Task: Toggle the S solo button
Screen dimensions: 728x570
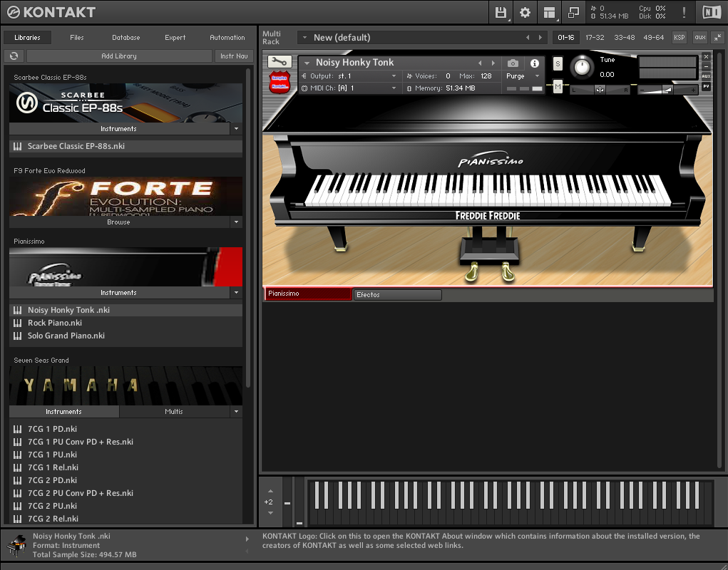Action: 558,63
